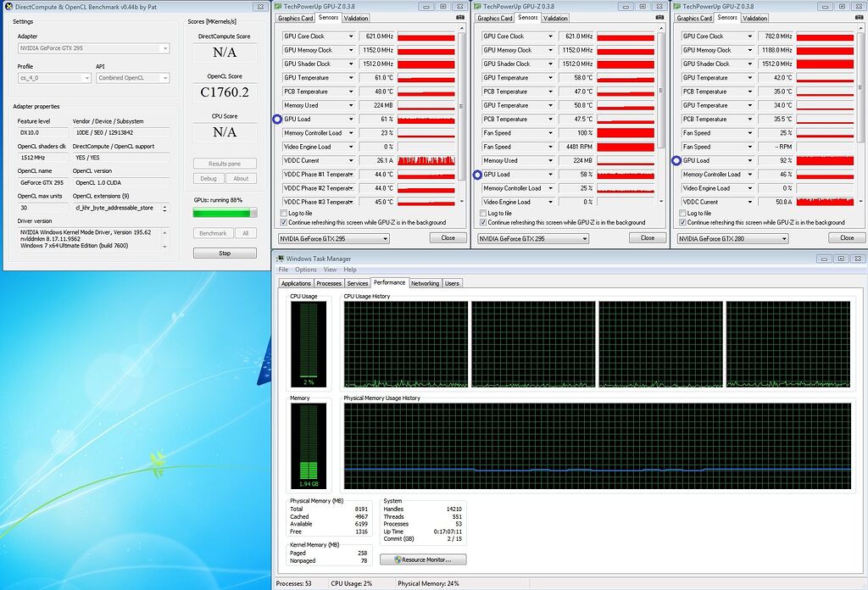Click Stop button in benchmark window
Image resolution: width=868 pixels, height=590 pixels.
[x=225, y=253]
